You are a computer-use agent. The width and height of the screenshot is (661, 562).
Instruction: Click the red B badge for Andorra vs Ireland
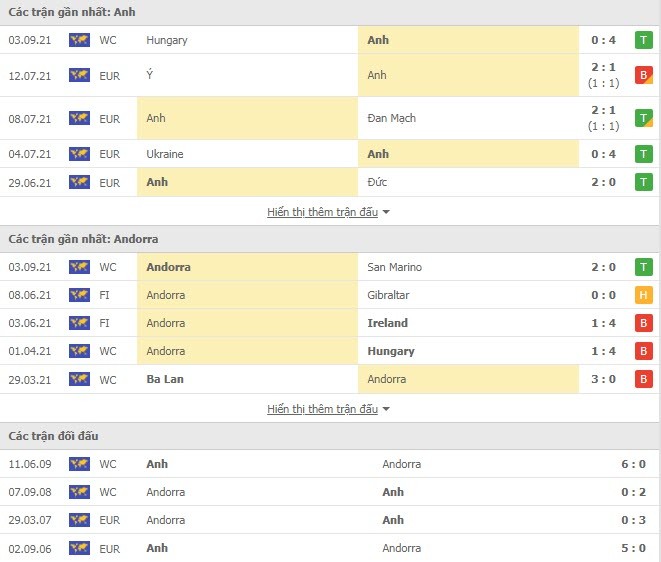point(643,323)
